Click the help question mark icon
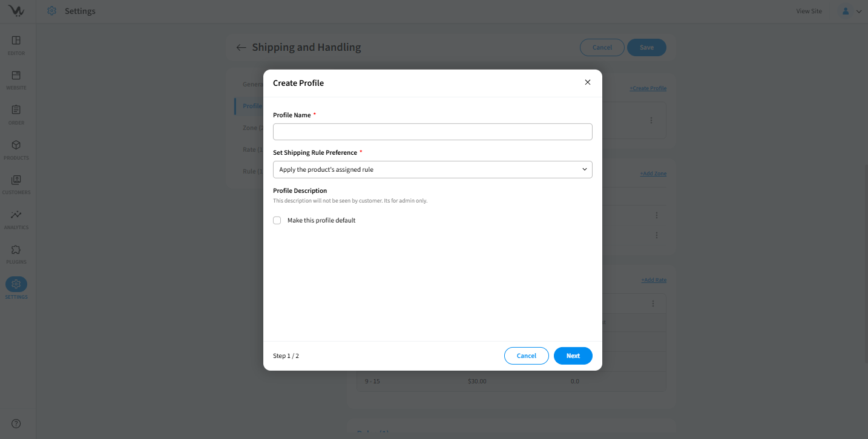 pos(16,423)
